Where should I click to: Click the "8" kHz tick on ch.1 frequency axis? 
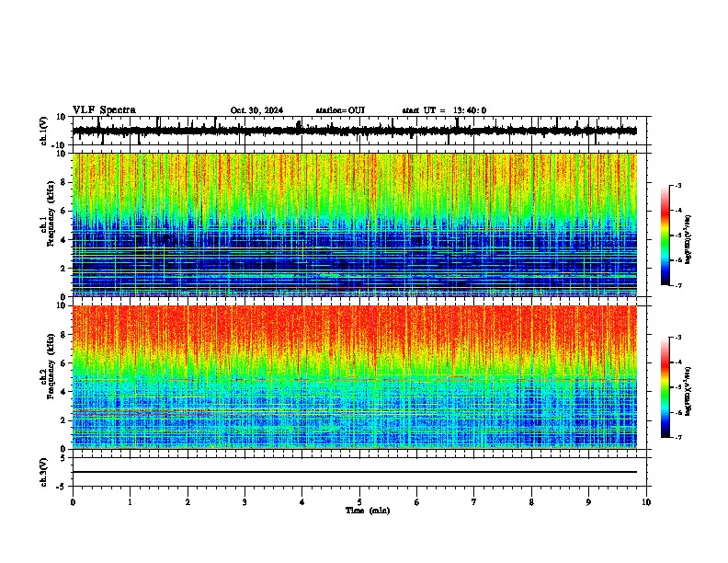pyautogui.click(x=64, y=182)
